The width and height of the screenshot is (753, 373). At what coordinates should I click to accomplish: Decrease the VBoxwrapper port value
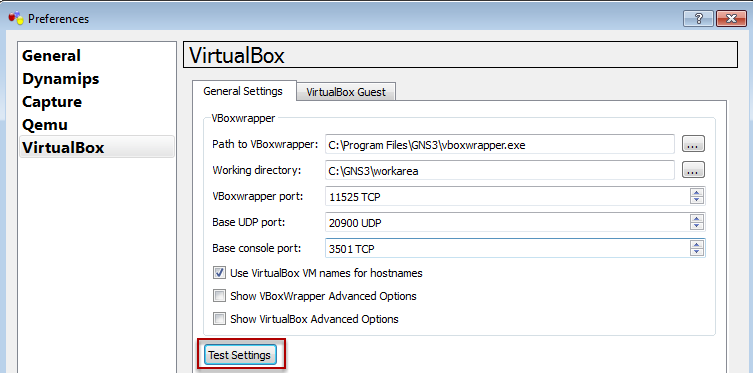pos(696,200)
